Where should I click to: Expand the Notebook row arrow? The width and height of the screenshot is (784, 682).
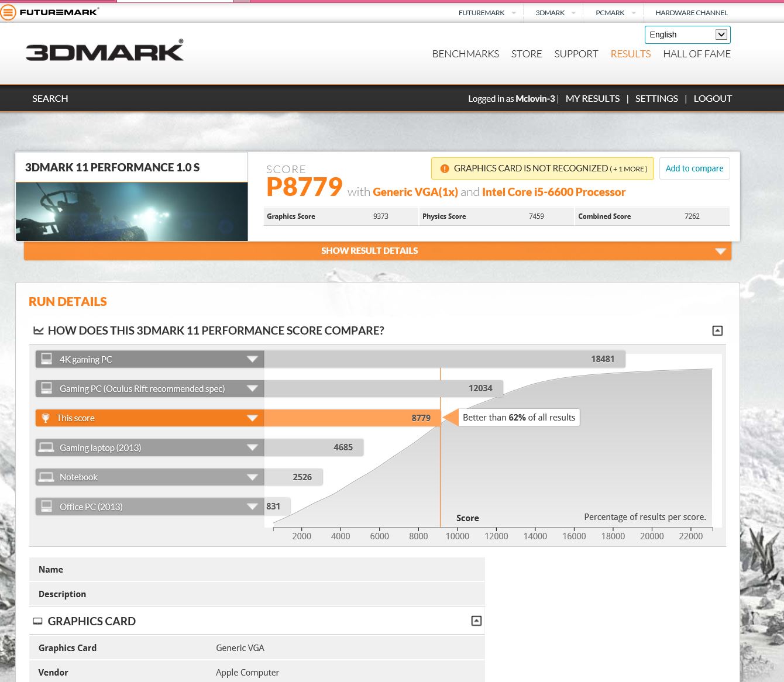pyautogui.click(x=252, y=477)
